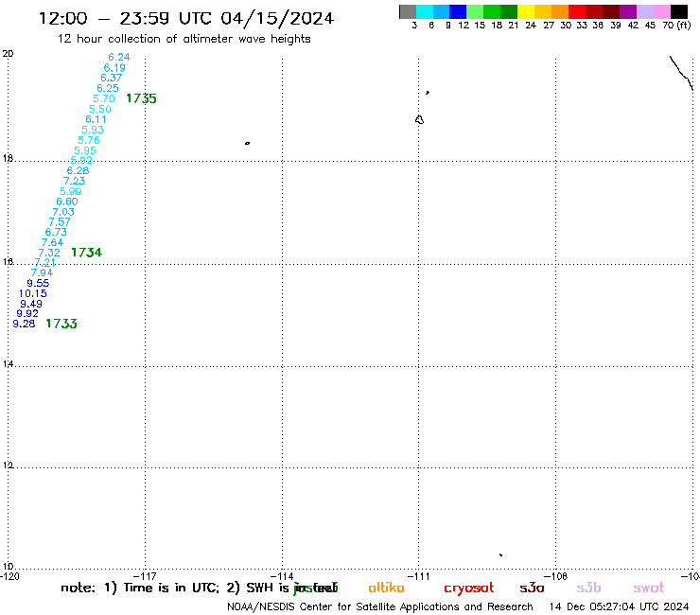Select the 6.28 wave height reading

(x=78, y=170)
